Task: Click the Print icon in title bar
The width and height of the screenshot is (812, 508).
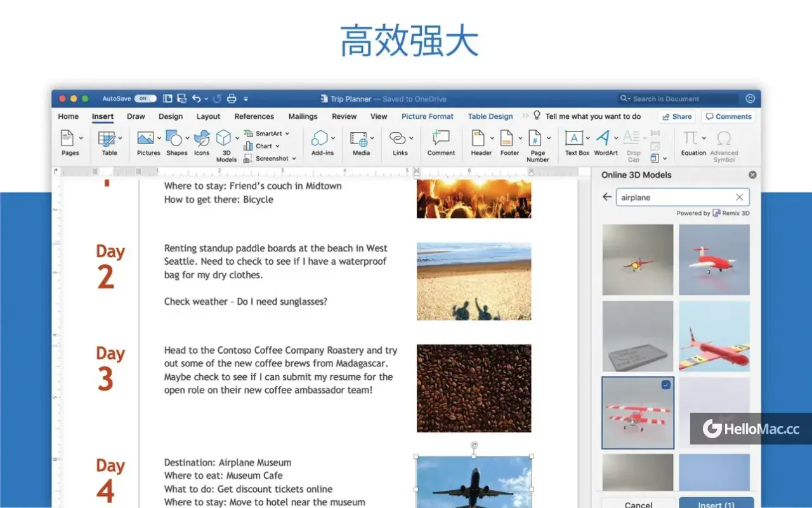Action: [232, 98]
